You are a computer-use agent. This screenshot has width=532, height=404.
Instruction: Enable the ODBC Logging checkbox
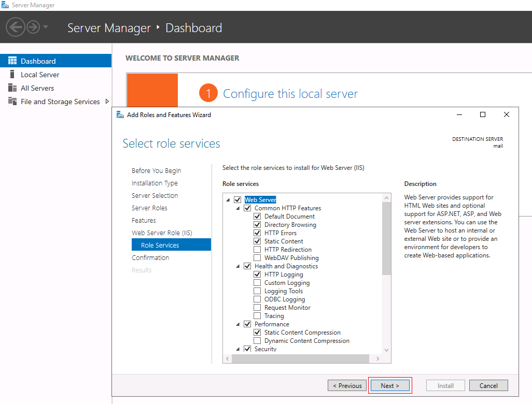[257, 299]
